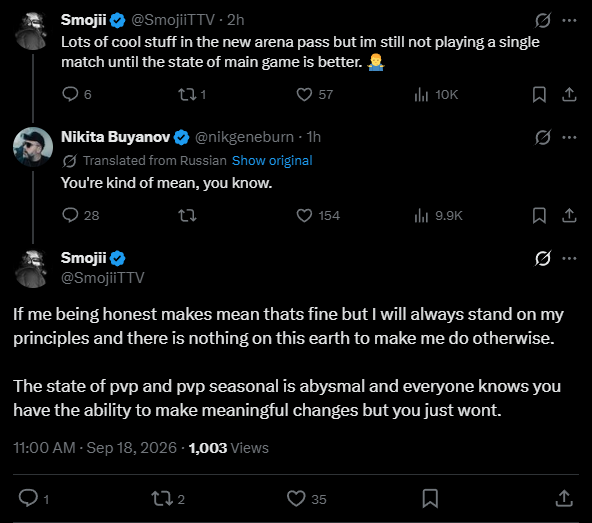Repost Nikita Buyanov's reply
592x523 pixels.
point(187,216)
